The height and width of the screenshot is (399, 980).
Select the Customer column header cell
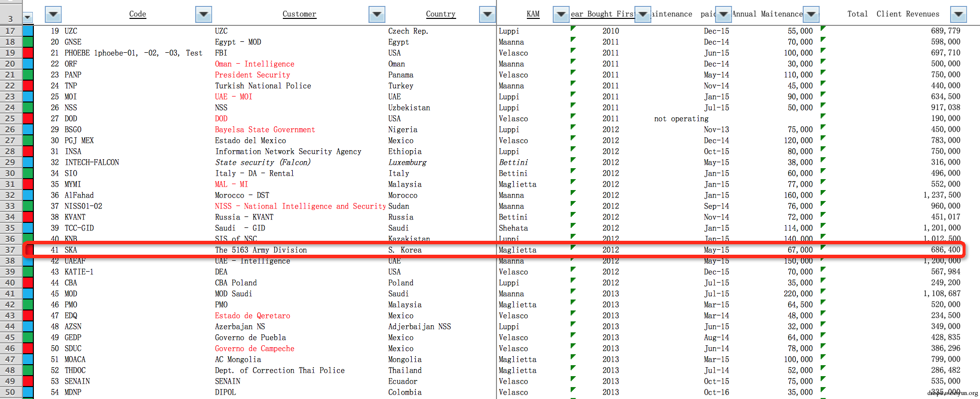299,14
